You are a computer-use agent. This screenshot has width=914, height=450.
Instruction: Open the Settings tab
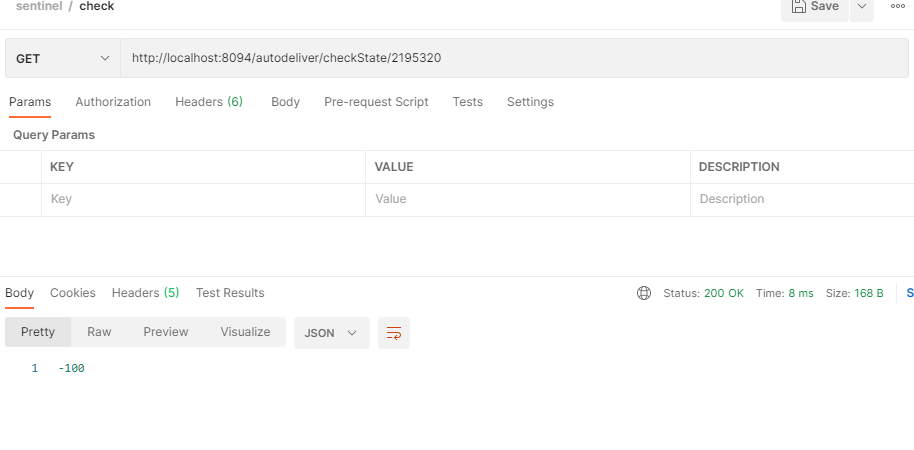click(530, 102)
